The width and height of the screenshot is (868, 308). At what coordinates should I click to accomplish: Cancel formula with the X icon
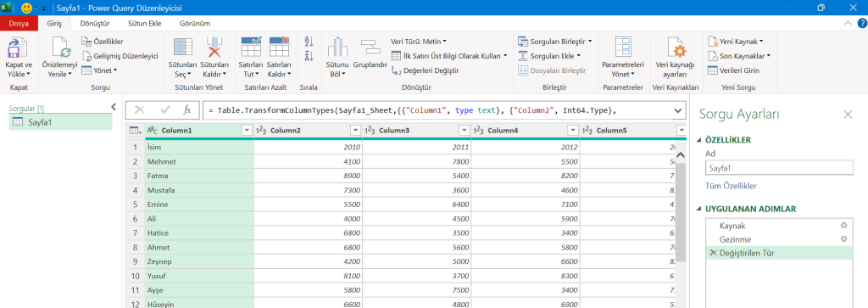[139, 109]
